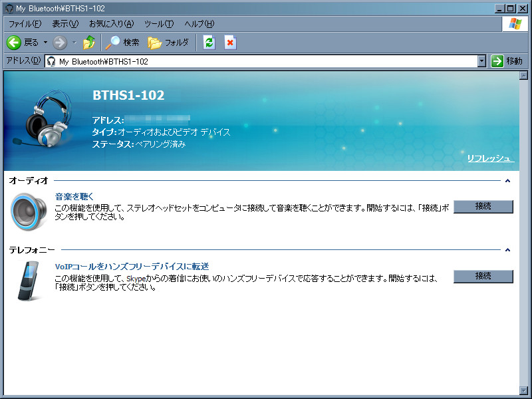Click the BTHS1-102 device name heading
This screenshot has width=532, height=399.
(x=128, y=95)
